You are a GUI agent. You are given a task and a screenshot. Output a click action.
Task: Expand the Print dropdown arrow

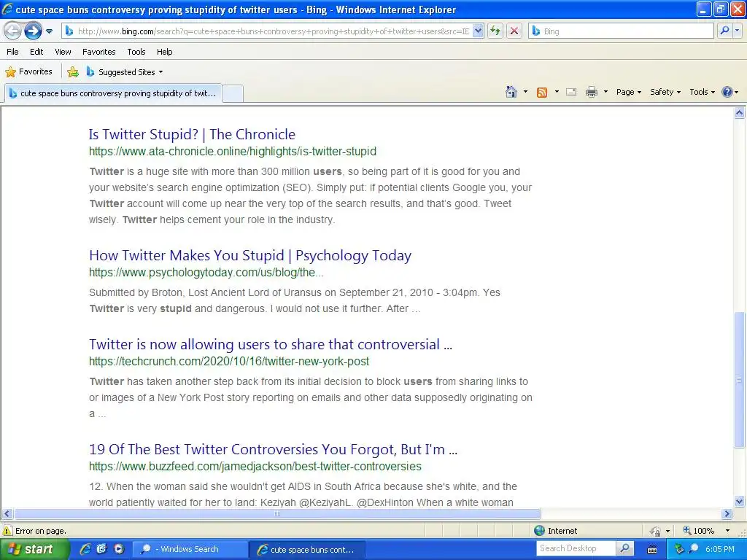click(605, 92)
